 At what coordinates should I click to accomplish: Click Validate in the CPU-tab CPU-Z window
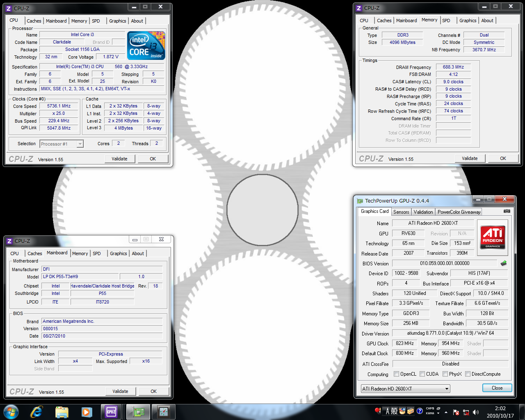tap(119, 159)
